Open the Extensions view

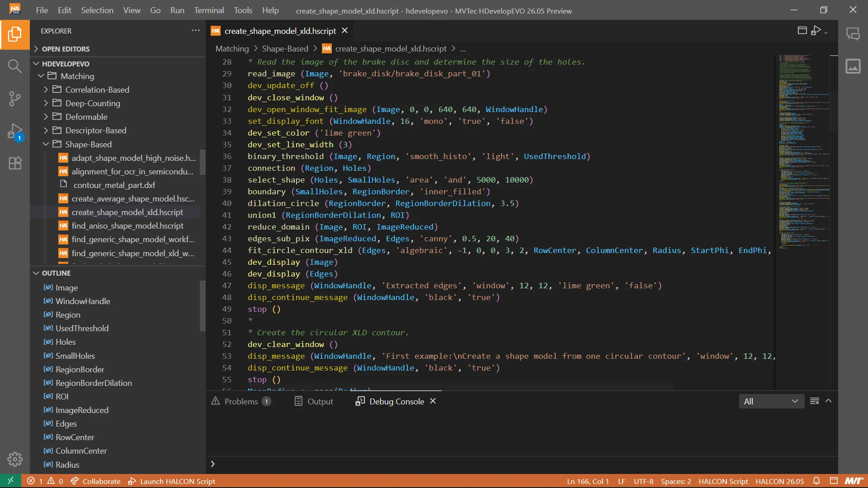click(14, 163)
